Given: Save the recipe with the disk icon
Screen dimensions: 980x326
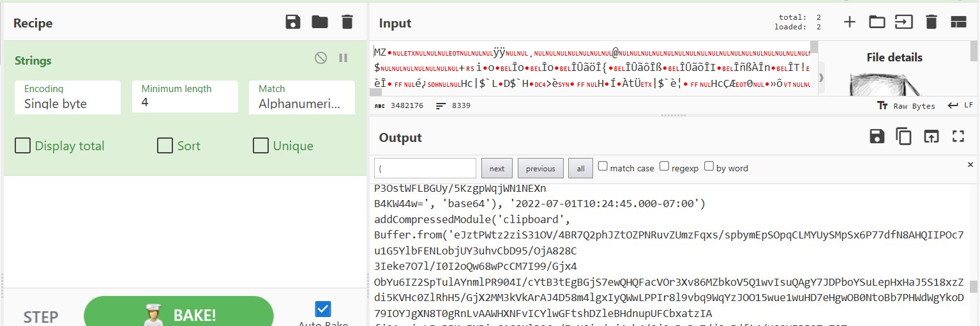Looking at the screenshot, I should (x=292, y=22).
